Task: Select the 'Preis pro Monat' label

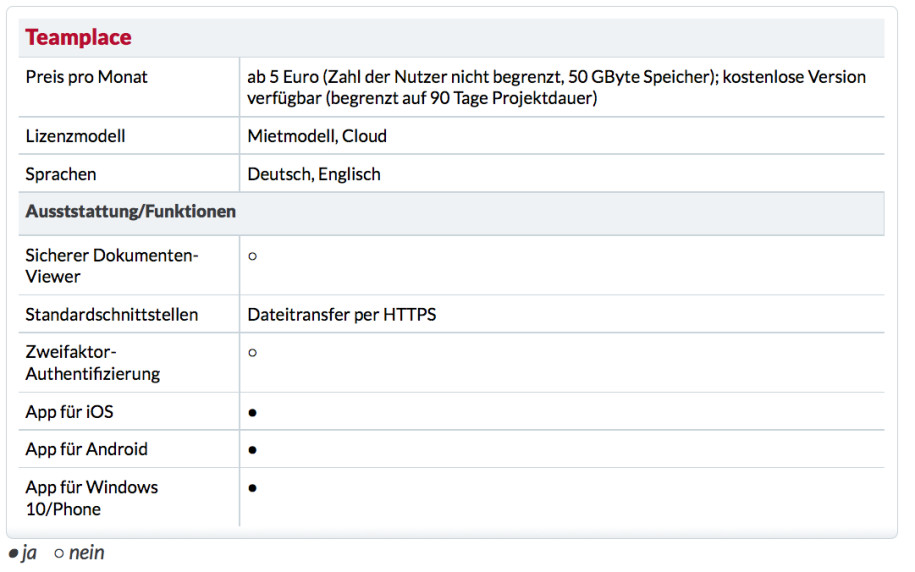Action: coord(86,77)
